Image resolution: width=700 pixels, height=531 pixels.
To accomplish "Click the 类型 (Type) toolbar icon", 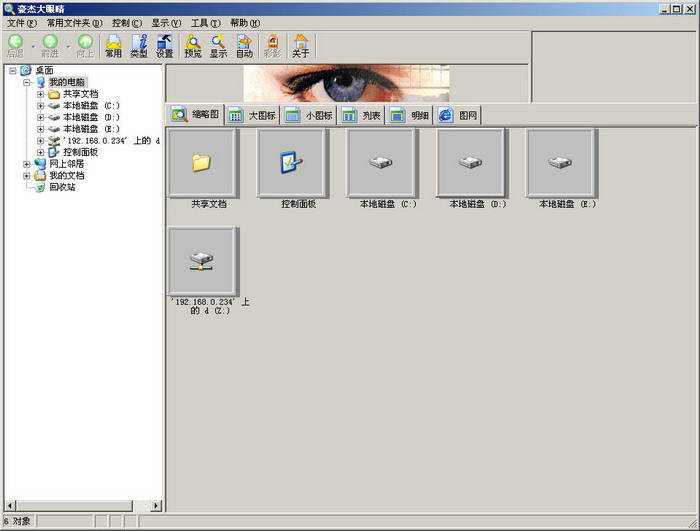I will pyautogui.click(x=139, y=45).
